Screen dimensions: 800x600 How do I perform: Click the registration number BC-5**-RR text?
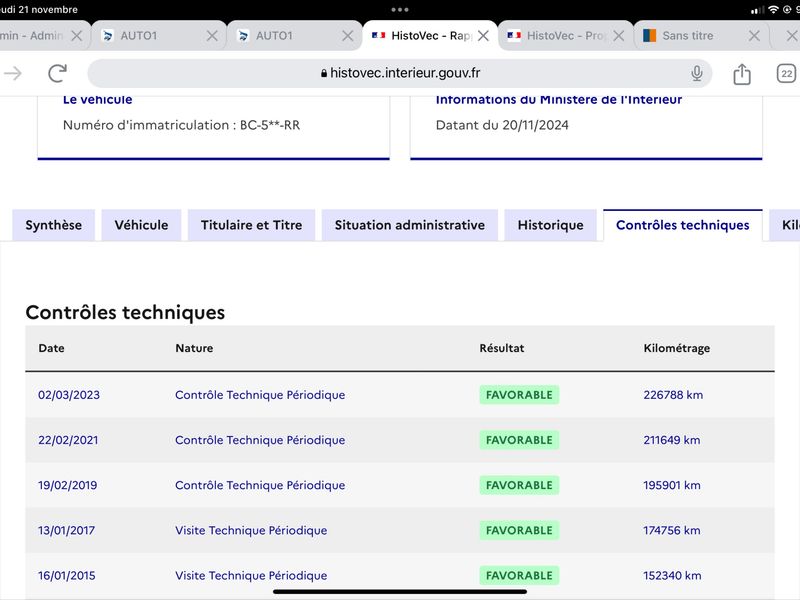tap(270, 125)
